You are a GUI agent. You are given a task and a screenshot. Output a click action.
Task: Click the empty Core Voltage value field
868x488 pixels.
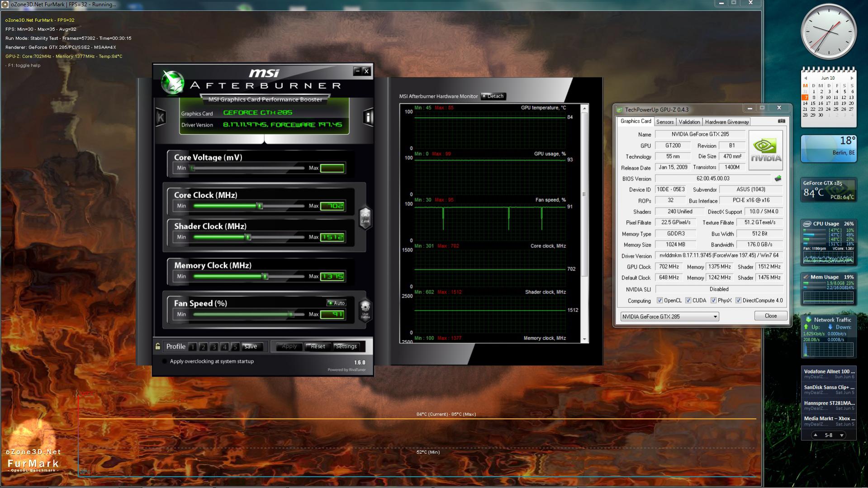pos(332,168)
